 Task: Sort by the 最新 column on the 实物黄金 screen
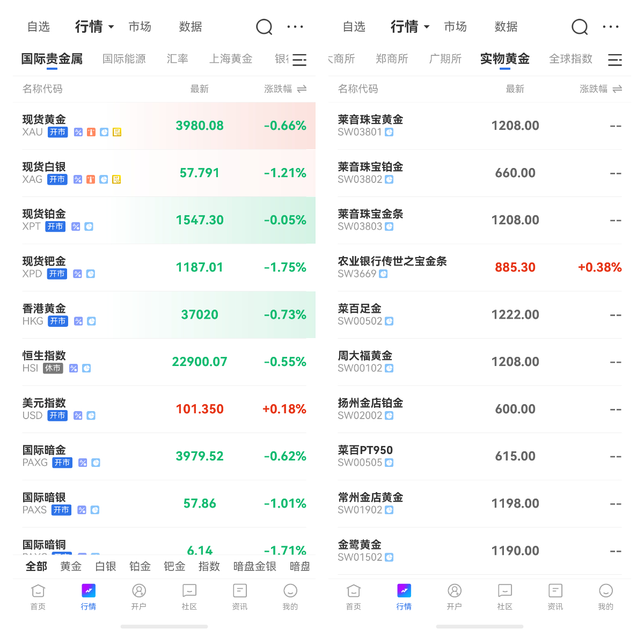point(515,89)
